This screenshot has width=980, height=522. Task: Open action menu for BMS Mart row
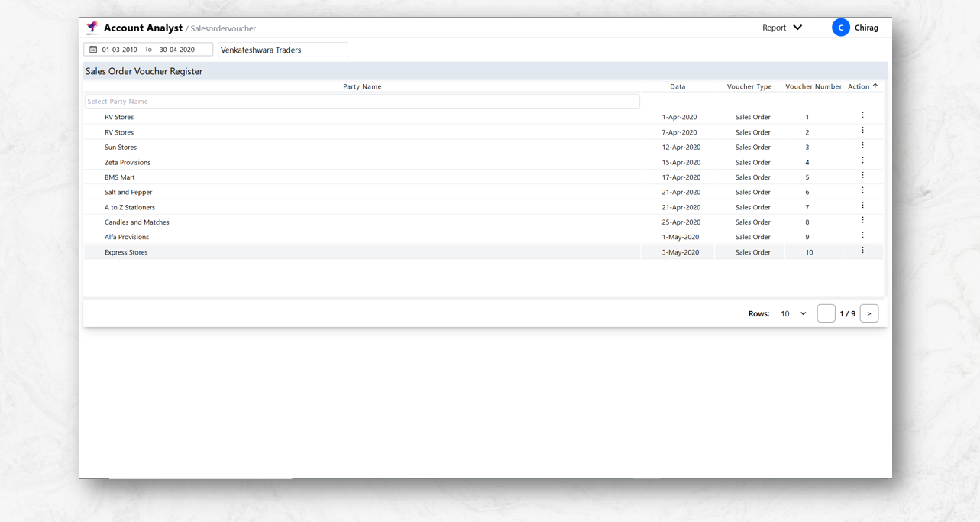(862, 176)
